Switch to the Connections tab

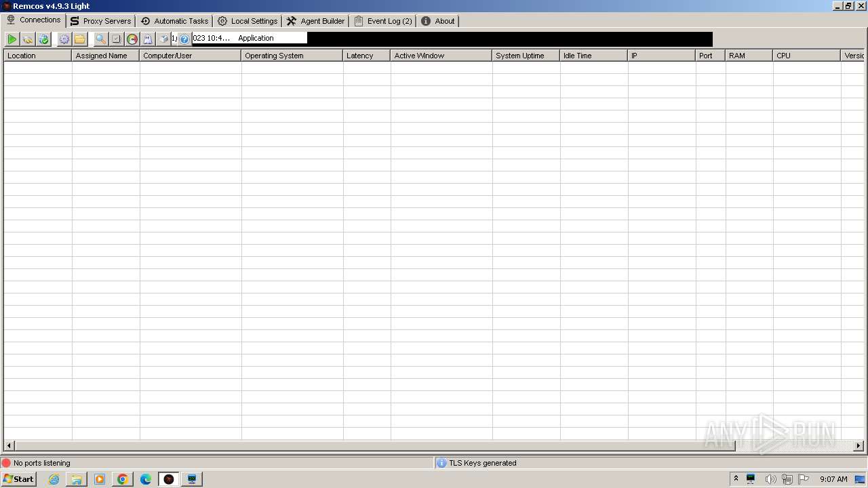[34, 20]
